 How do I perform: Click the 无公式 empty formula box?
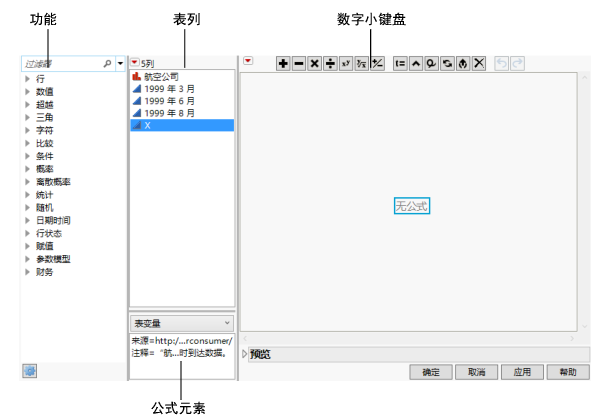(x=411, y=206)
